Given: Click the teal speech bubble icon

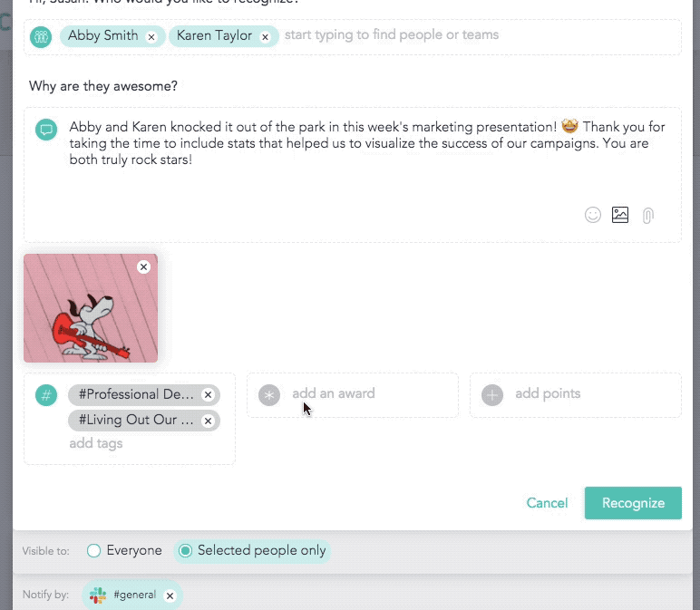Looking at the screenshot, I should coord(46,130).
